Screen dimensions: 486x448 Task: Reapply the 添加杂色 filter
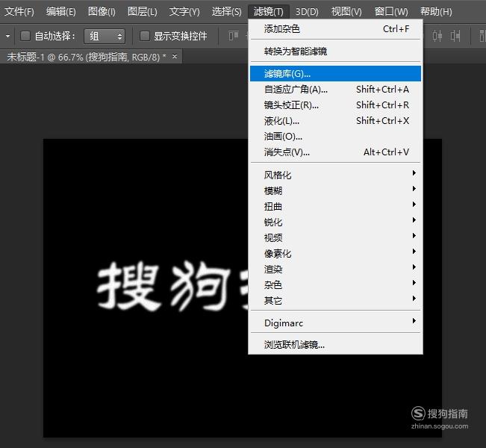(x=336, y=29)
